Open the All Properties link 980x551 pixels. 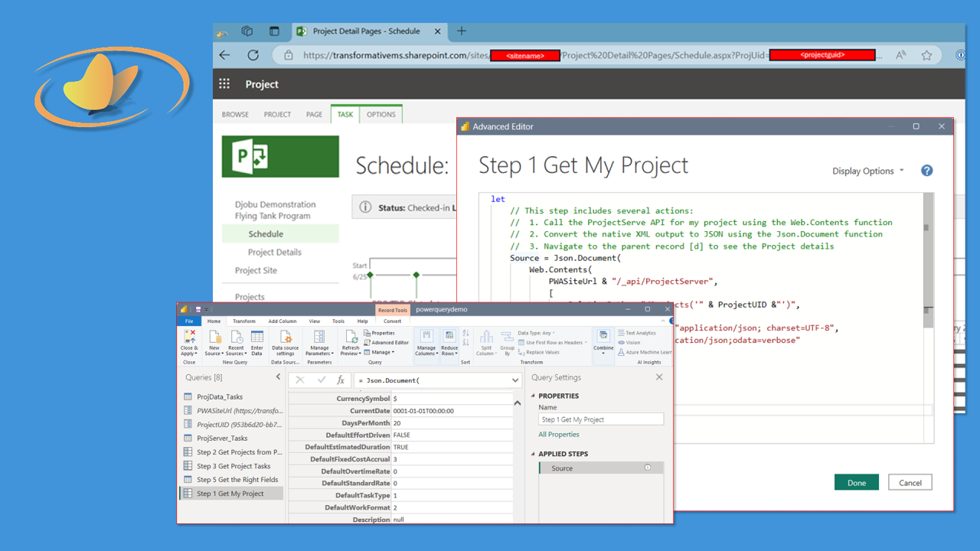tap(559, 434)
